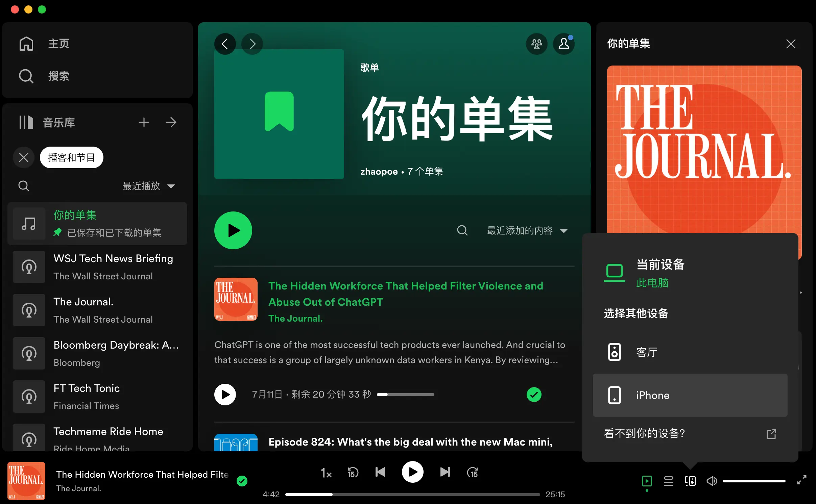Play all episodes with green play button

tap(233, 230)
